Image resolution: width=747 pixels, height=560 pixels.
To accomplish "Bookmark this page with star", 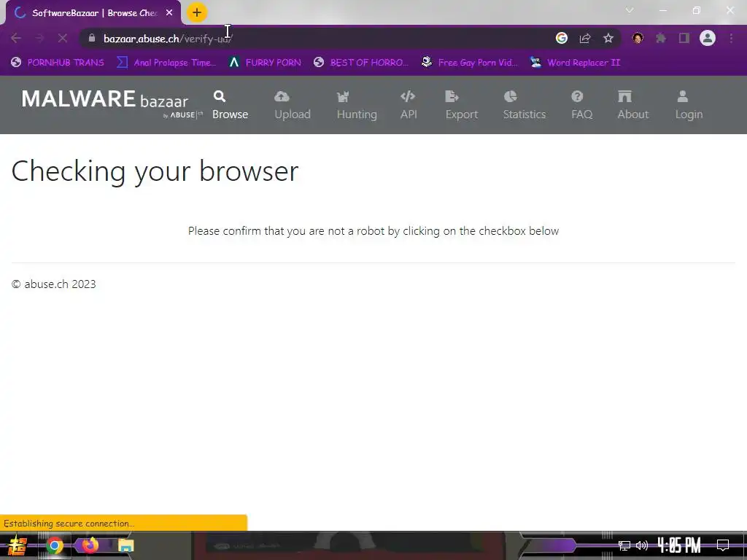I will (x=608, y=38).
